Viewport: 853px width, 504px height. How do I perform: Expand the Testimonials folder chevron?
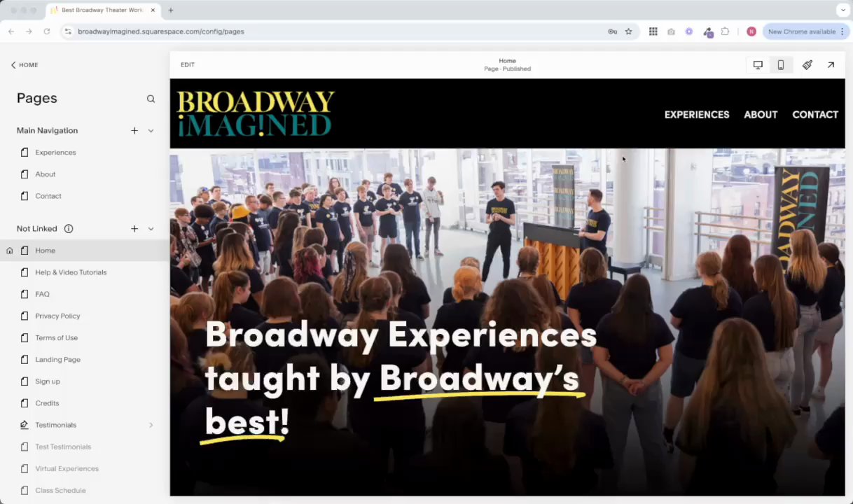point(151,425)
